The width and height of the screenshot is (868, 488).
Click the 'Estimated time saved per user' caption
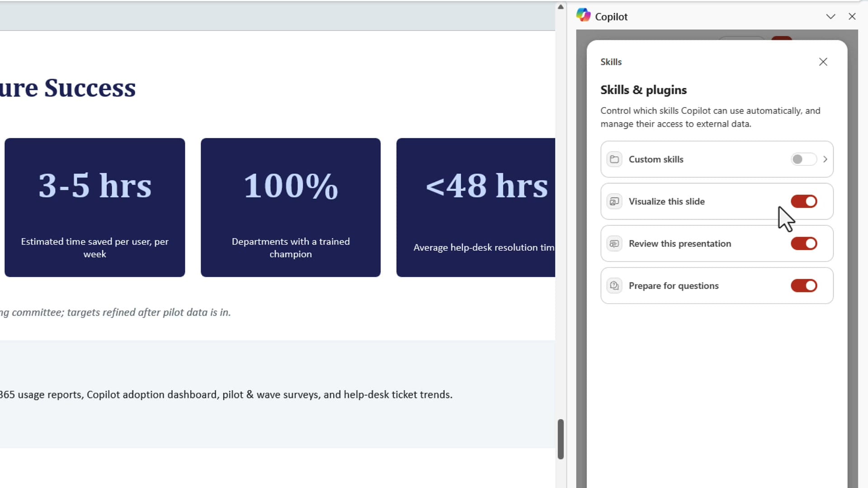tap(95, 248)
